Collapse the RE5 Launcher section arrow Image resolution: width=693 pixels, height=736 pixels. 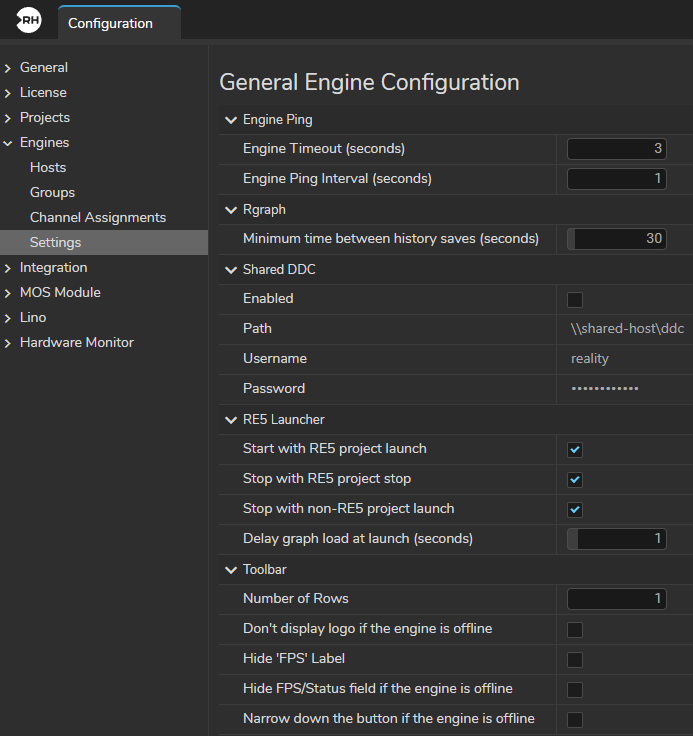(x=231, y=420)
